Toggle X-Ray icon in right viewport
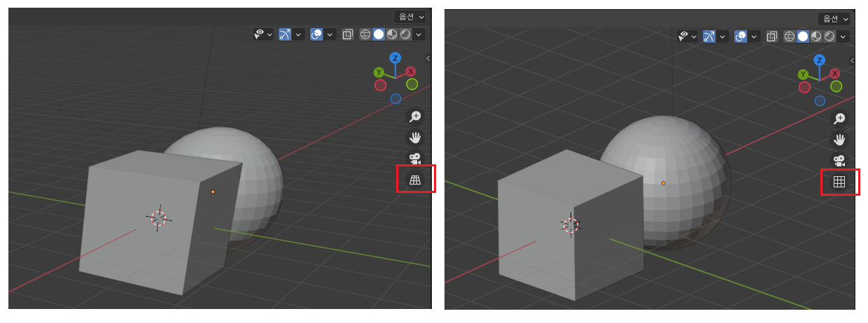868x323 pixels. tap(772, 36)
